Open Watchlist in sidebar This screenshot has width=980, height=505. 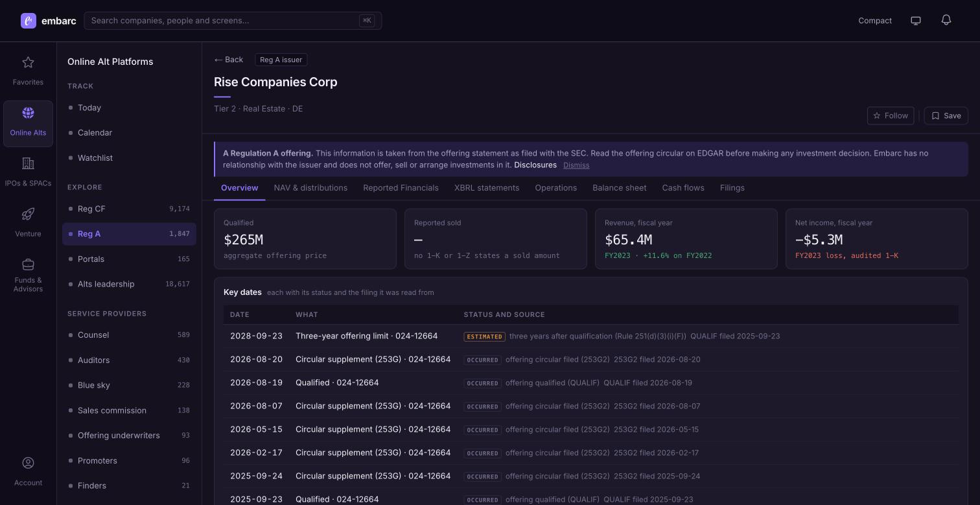click(129, 158)
